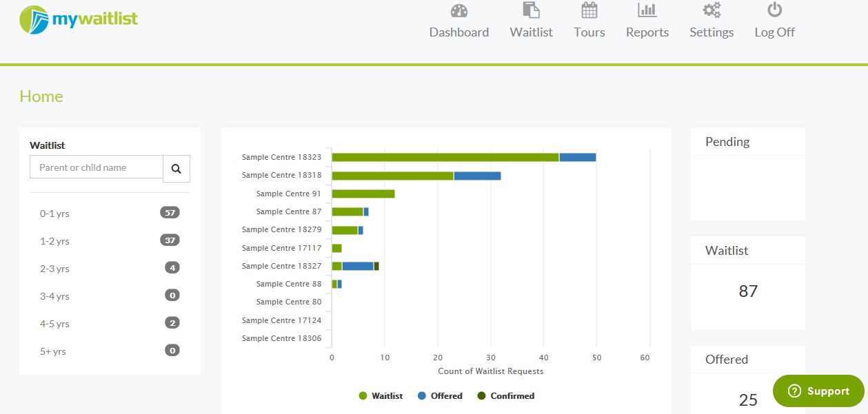Screen dimensions: 868x414
Task: Click the Log Off power icon
Action: coord(774,10)
